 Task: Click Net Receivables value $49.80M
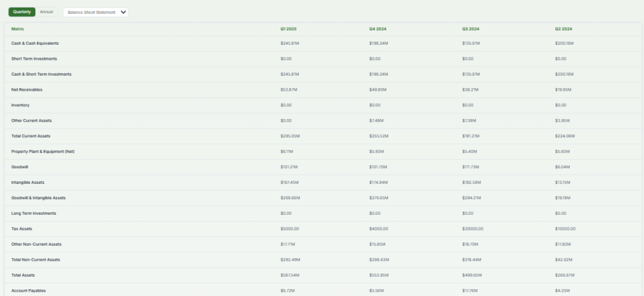pos(378,89)
